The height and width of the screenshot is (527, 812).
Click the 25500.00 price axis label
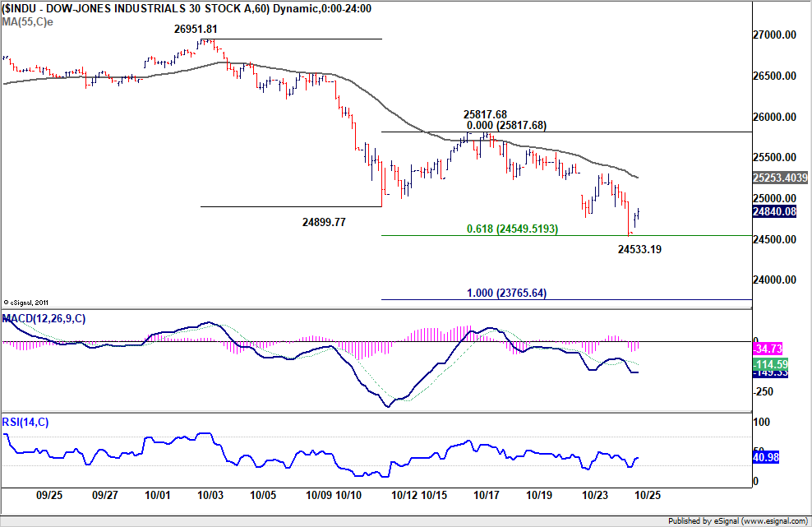tap(774, 158)
